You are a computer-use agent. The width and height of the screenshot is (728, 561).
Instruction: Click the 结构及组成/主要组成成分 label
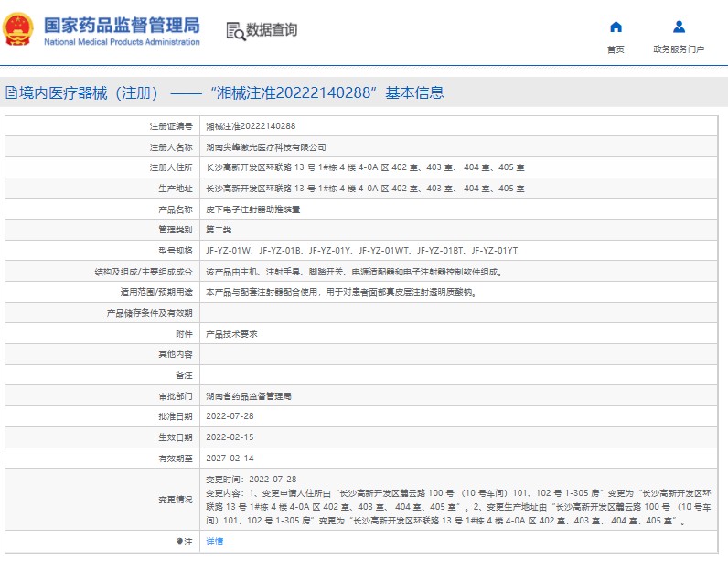144,272
